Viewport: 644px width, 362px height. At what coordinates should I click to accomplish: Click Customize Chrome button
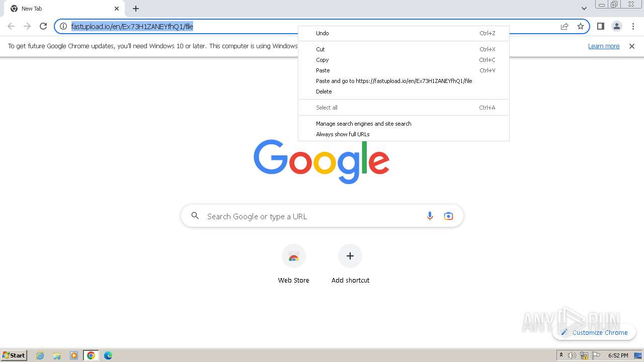[594, 332]
